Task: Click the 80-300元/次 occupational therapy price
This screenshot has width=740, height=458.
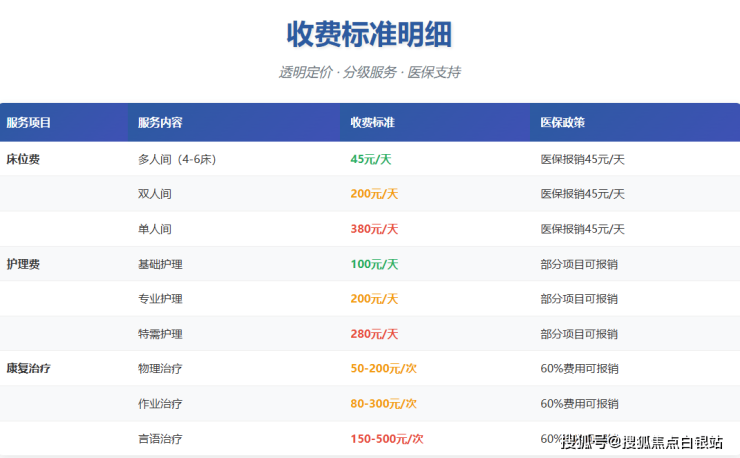Action: (x=383, y=404)
